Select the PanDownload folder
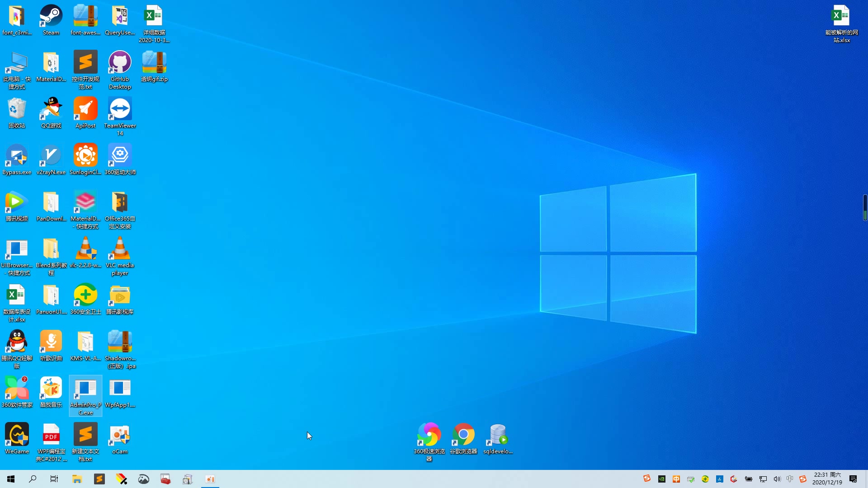This screenshot has width=868, height=488. tap(51, 206)
